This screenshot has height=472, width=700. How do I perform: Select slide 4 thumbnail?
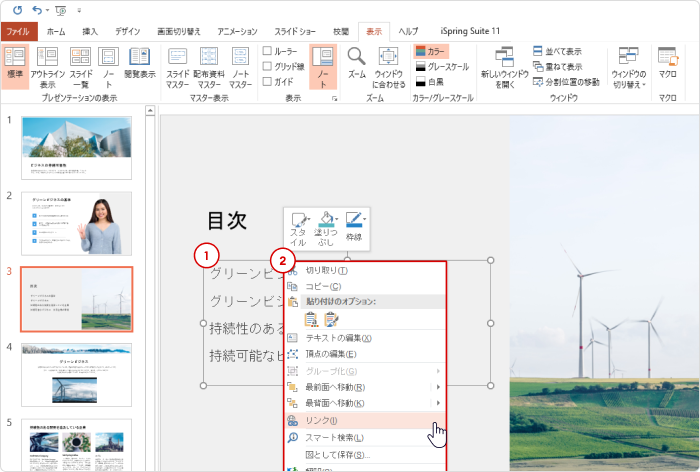coord(76,375)
